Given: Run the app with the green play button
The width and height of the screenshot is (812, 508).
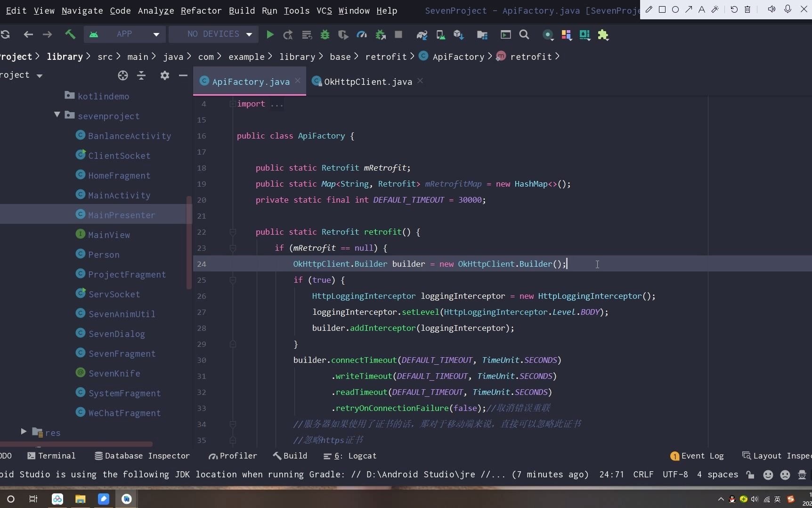Looking at the screenshot, I should coord(270,34).
